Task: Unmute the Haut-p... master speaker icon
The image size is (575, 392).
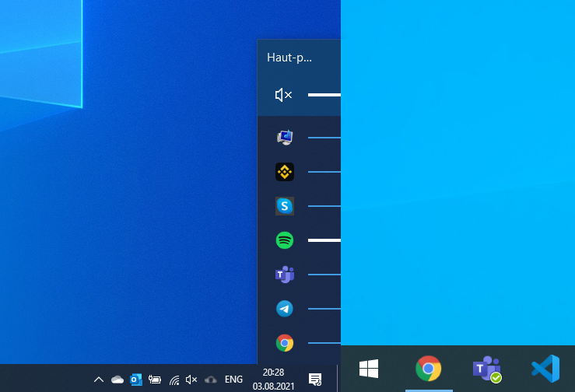Action: (x=283, y=95)
